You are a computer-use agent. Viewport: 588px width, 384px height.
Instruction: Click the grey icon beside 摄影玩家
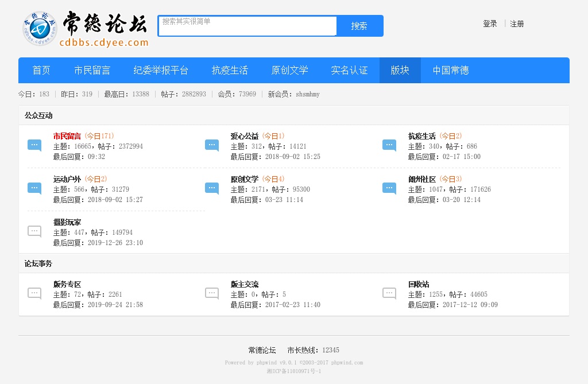click(34, 231)
